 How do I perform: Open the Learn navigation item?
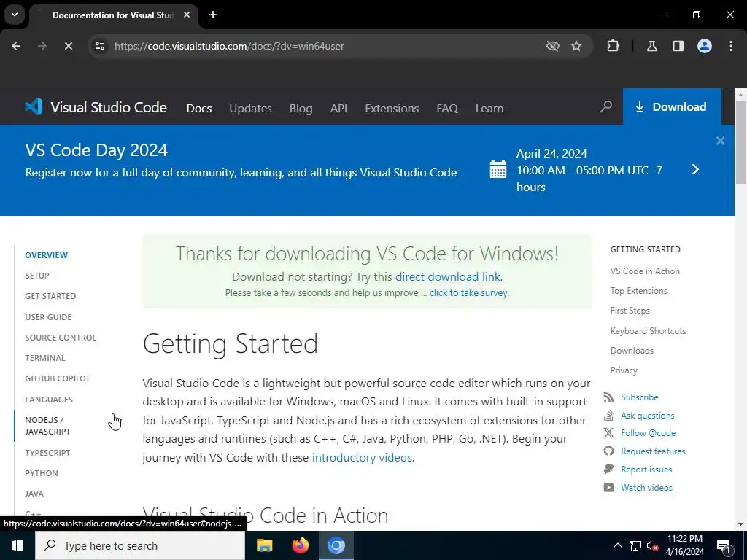click(489, 109)
